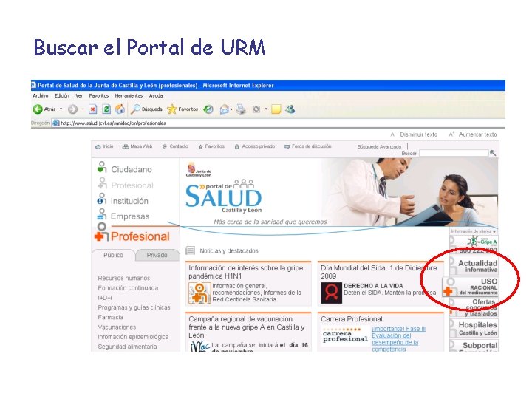Click the red Sida ribbon image
The height and width of the screenshot is (399, 532).
point(331,293)
